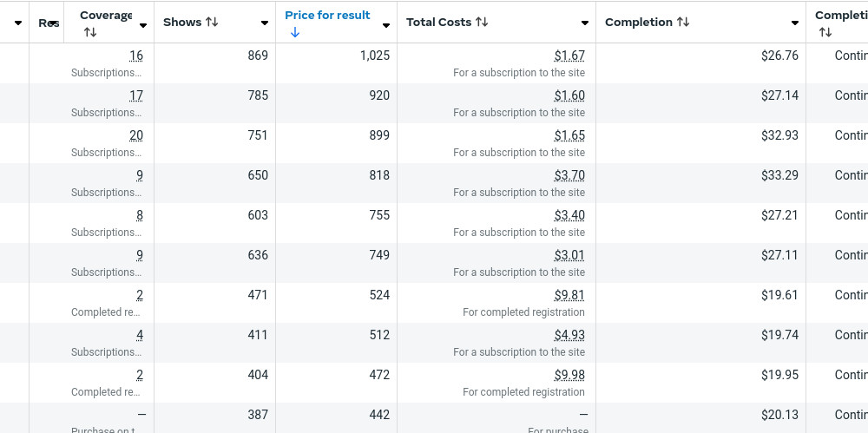
Task: Open the underlined 20 result link
Action: (x=136, y=135)
